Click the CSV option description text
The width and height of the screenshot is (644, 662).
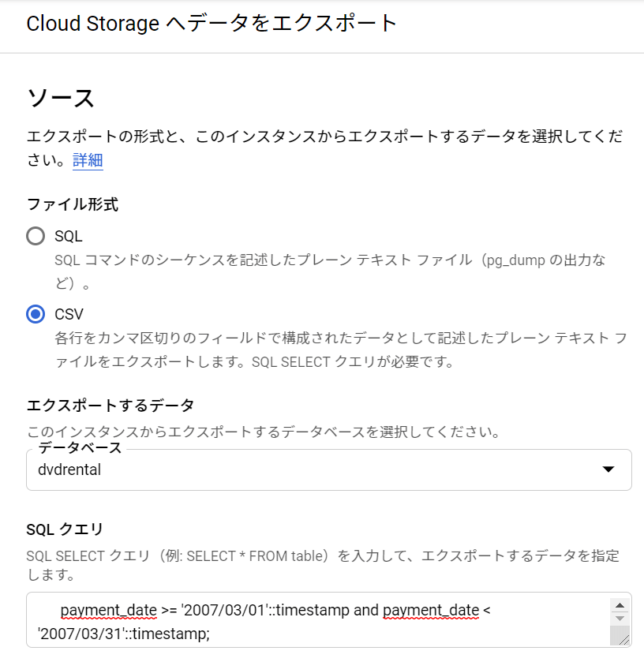click(x=341, y=350)
